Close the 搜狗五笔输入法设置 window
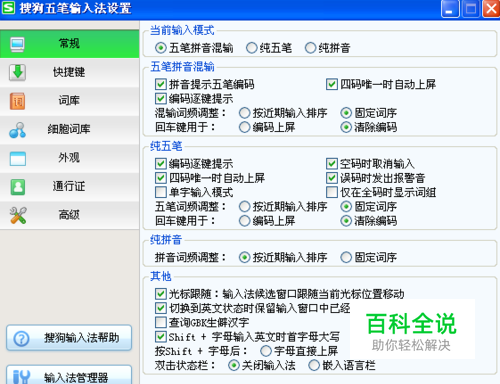Screen dimensions: 500x384 (x=491, y=8)
